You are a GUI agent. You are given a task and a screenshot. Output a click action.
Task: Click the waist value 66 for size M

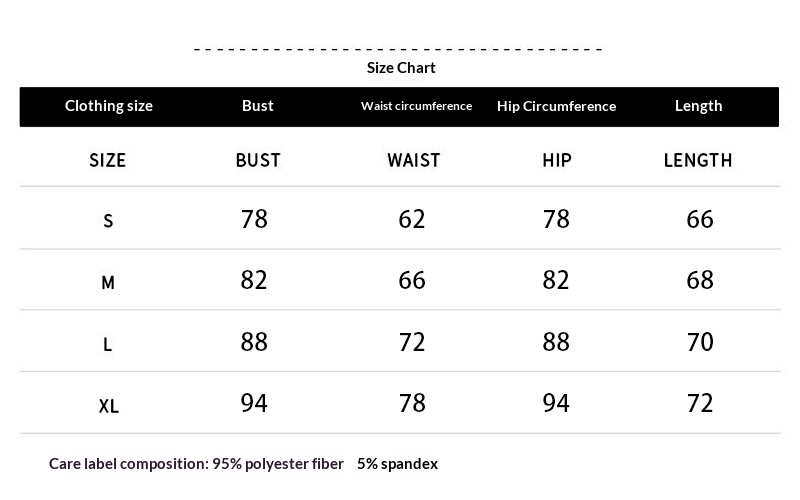click(x=412, y=281)
